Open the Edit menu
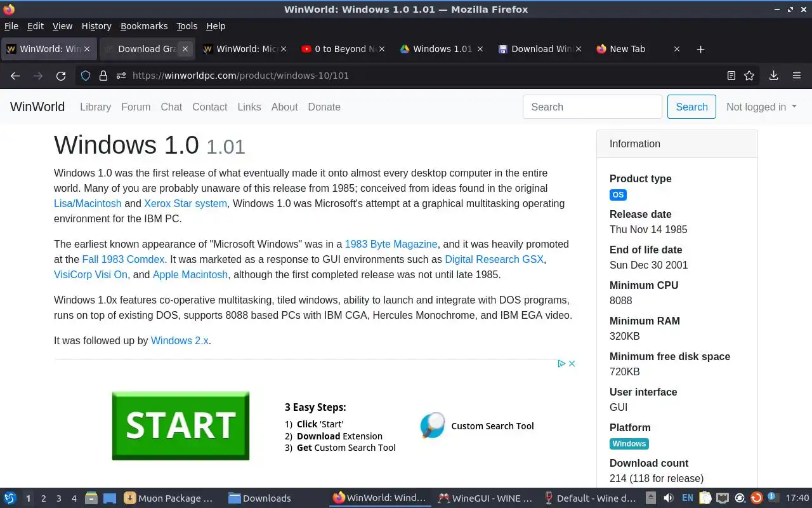Image resolution: width=812 pixels, height=508 pixels. tap(36, 26)
